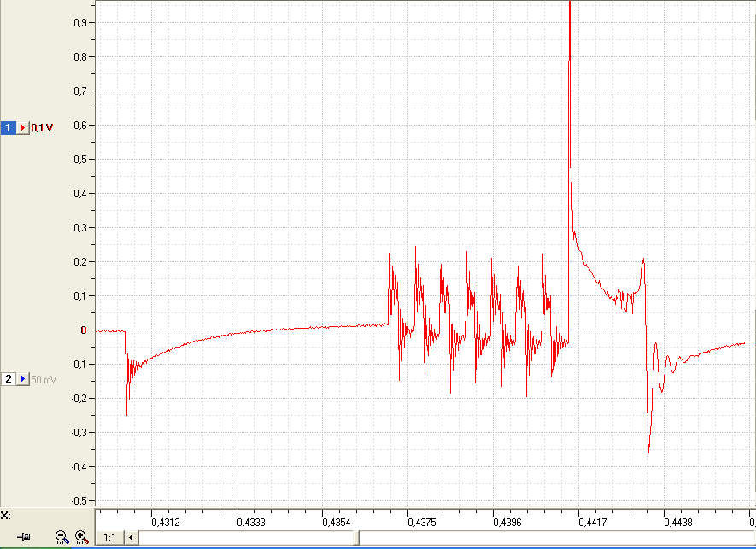Toggle channel 2 with its numbered box
756x549 pixels.
click(x=9, y=379)
